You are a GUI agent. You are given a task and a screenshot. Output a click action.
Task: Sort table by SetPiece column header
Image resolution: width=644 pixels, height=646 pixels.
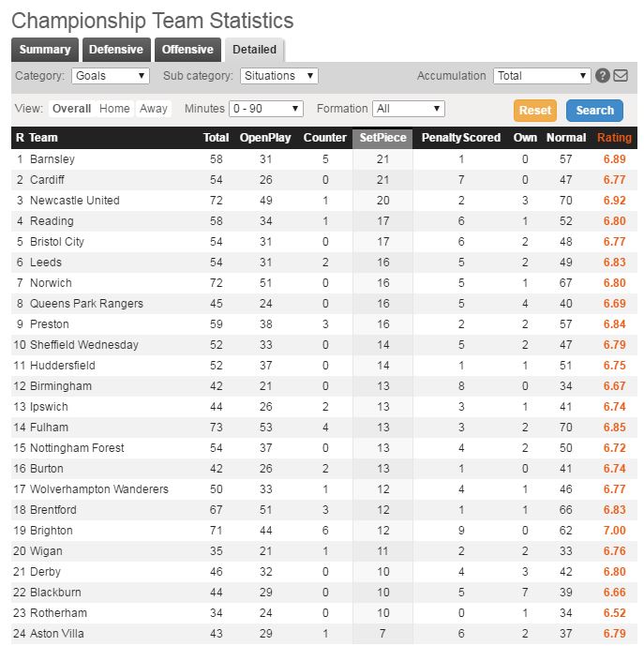coord(382,138)
